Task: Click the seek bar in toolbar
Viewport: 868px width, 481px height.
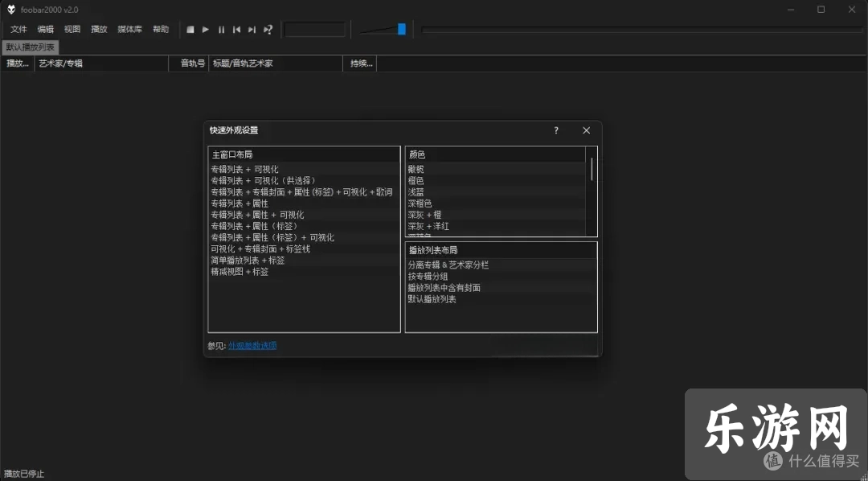Action: click(641, 30)
